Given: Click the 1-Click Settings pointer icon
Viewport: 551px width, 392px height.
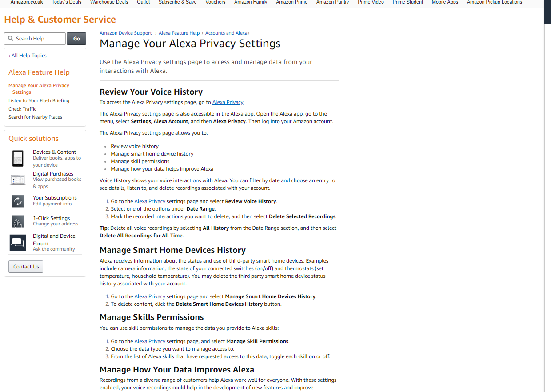Looking at the screenshot, I should coord(18,221).
